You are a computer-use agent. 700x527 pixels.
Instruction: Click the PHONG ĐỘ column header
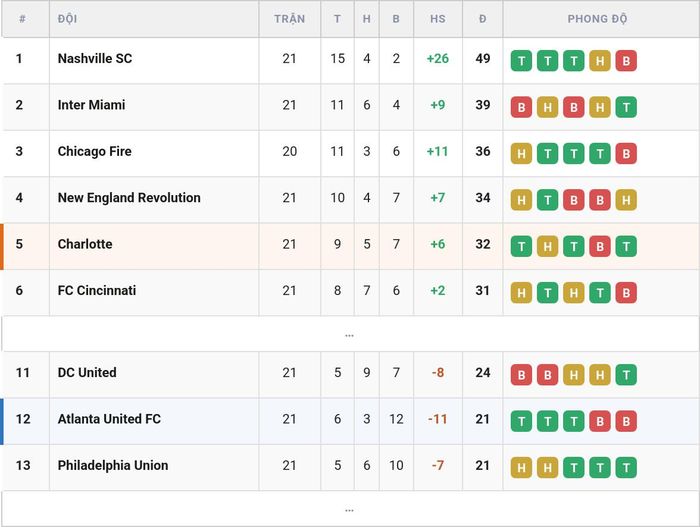(597, 19)
